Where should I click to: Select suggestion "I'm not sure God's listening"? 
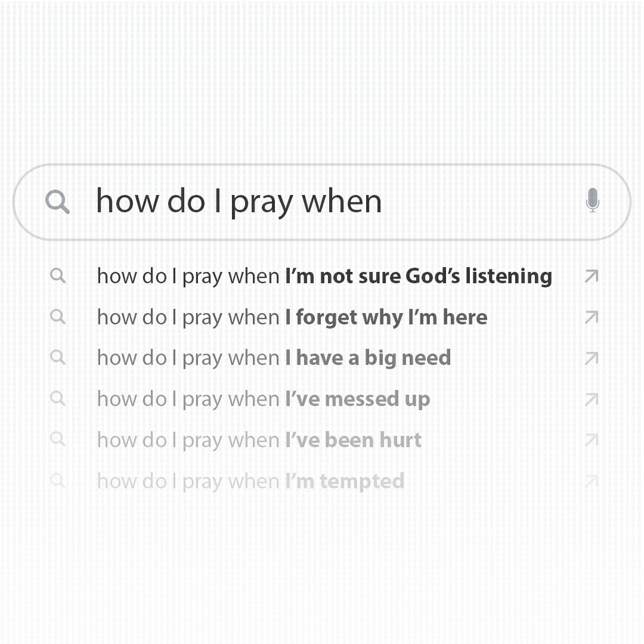click(x=324, y=276)
